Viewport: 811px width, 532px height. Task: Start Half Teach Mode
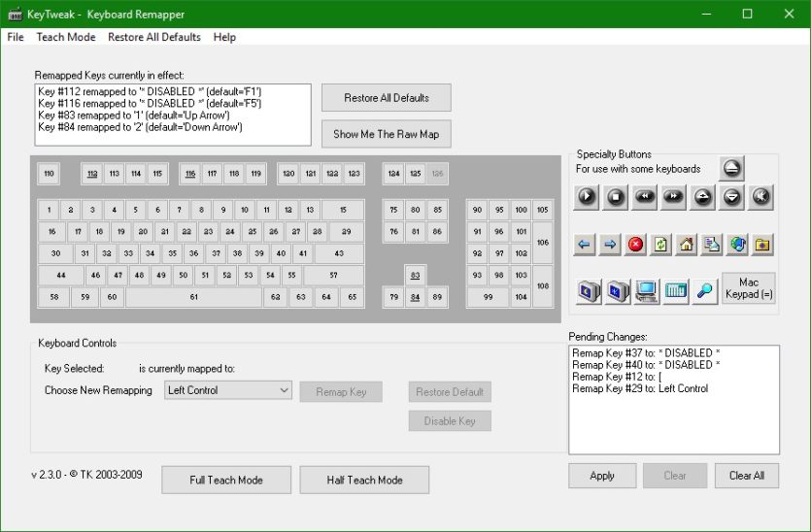364,480
